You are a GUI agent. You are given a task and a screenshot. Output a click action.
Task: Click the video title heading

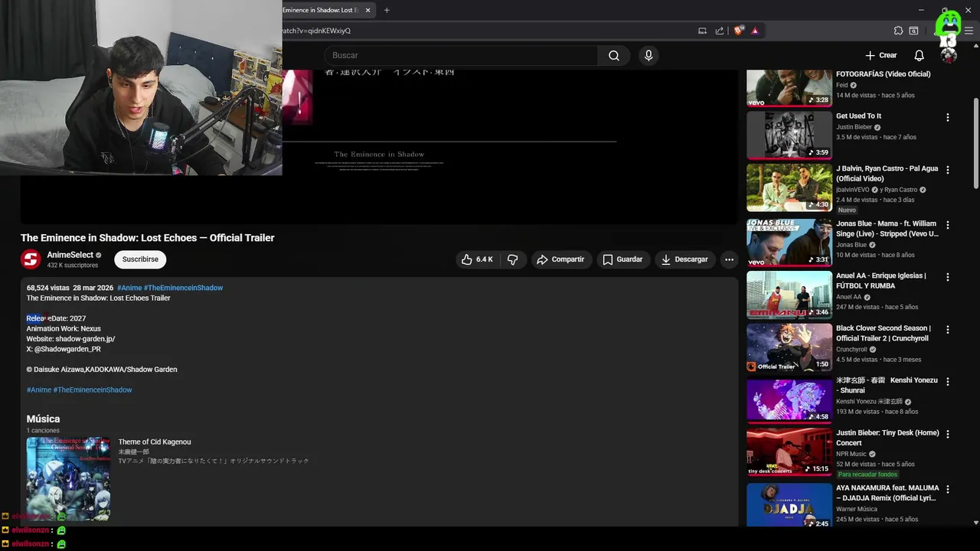(x=147, y=238)
